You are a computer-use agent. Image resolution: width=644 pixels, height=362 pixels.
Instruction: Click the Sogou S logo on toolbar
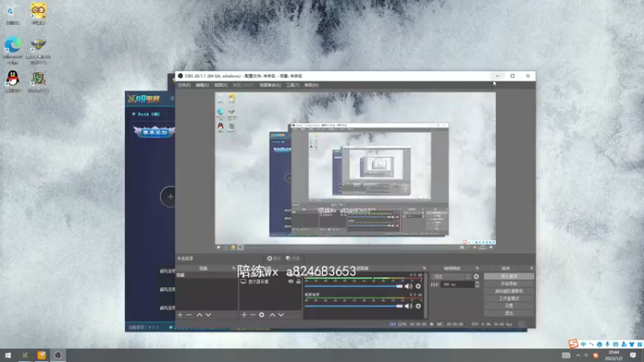(x=573, y=343)
